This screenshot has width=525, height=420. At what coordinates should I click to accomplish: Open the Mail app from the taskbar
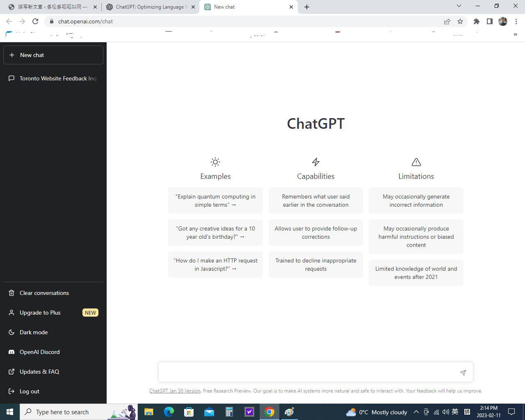pyautogui.click(x=209, y=412)
